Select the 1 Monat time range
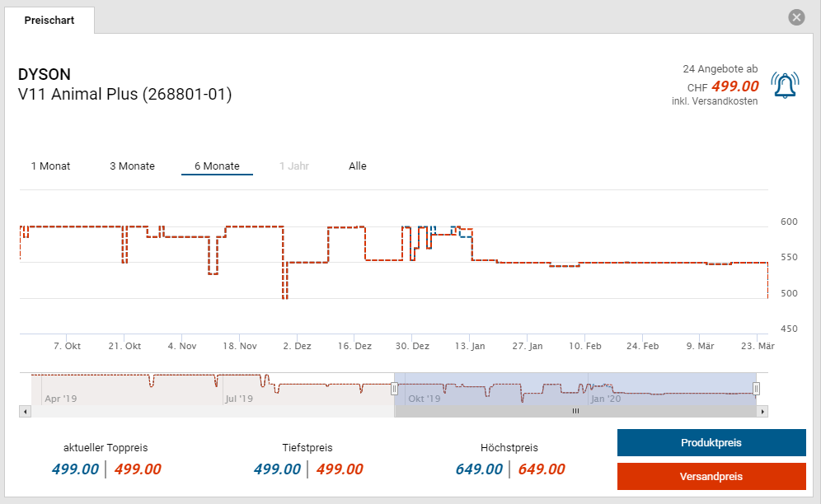821x504 pixels. [x=50, y=166]
